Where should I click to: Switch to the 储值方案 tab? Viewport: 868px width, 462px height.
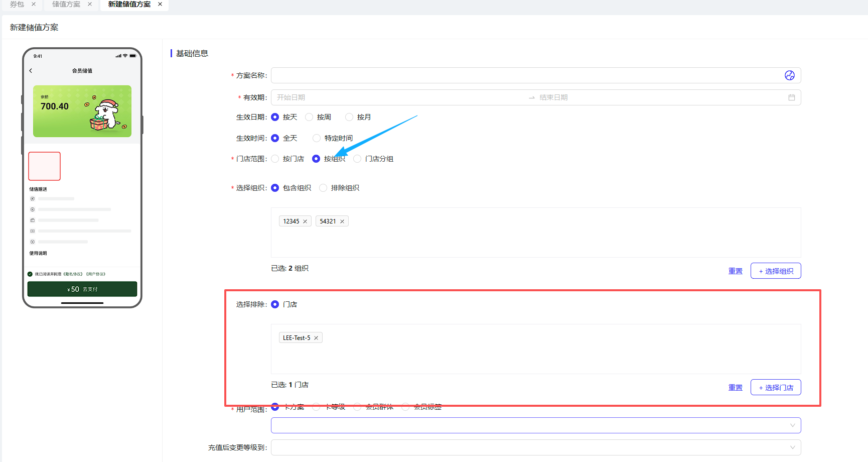pos(66,4)
